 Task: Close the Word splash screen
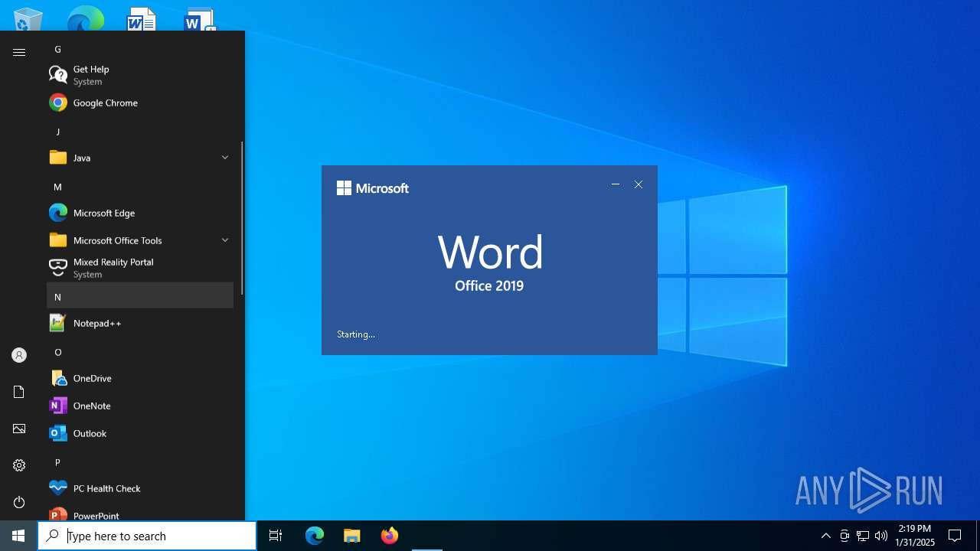click(x=639, y=184)
